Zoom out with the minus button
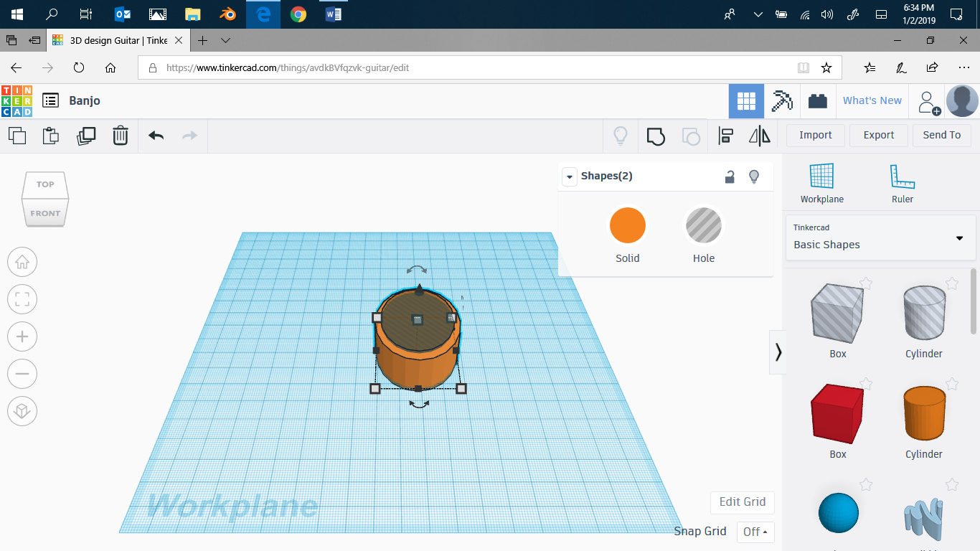The height and width of the screenshot is (551, 980). [x=22, y=374]
